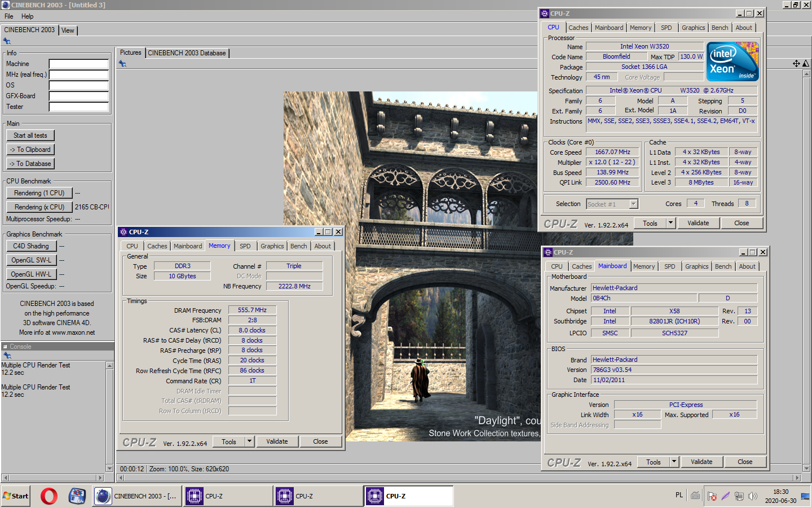Run OpenGL HW-L benchmark
Screen dimensions: 812x508
(31, 274)
